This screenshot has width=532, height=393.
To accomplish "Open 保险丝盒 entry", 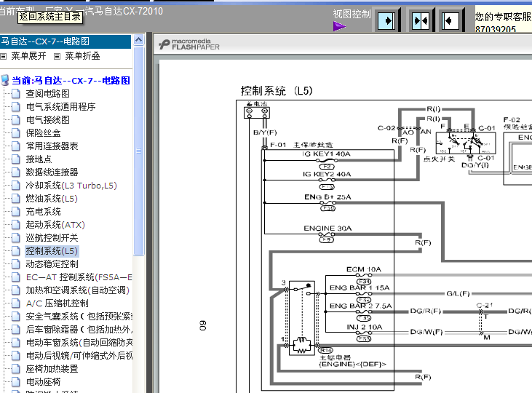I will [x=44, y=133].
